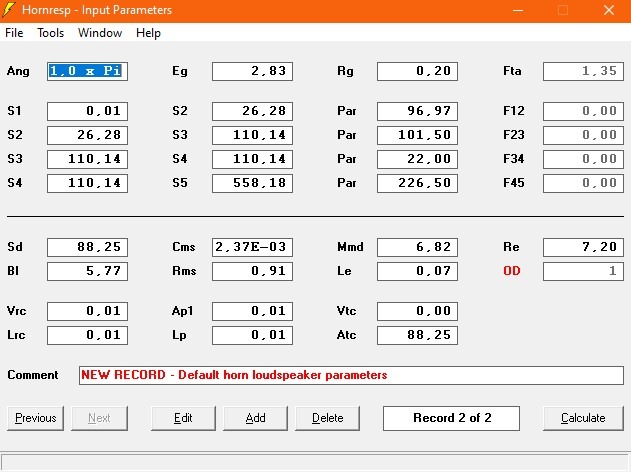The image size is (631, 472).
Task: Click the Bl field with 5,77
Action: 87,271
